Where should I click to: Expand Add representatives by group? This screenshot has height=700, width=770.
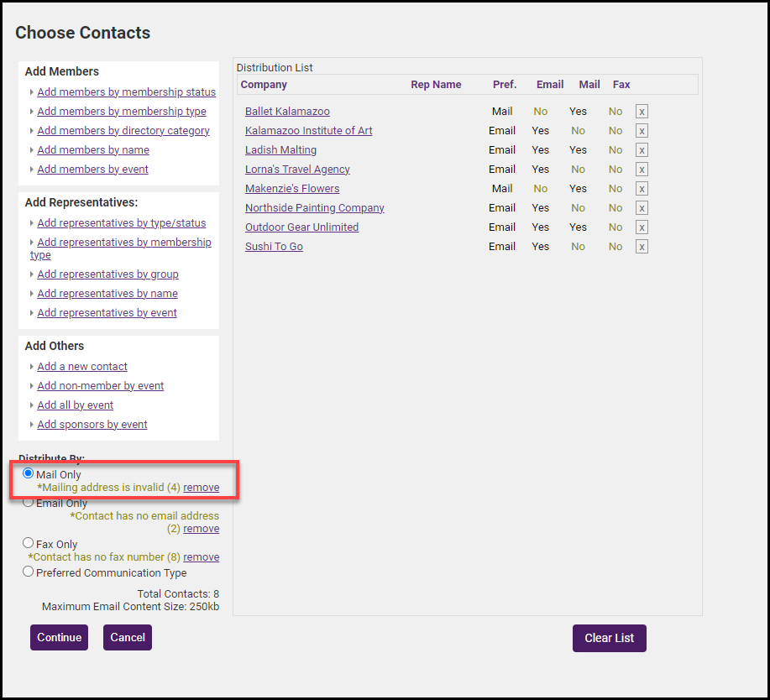click(107, 274)
